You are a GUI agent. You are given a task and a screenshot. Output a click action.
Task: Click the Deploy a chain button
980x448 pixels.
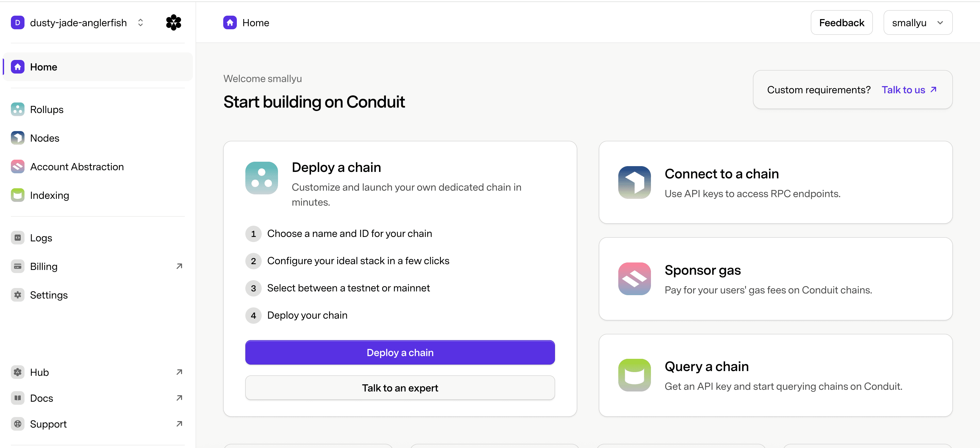[400, 352]
